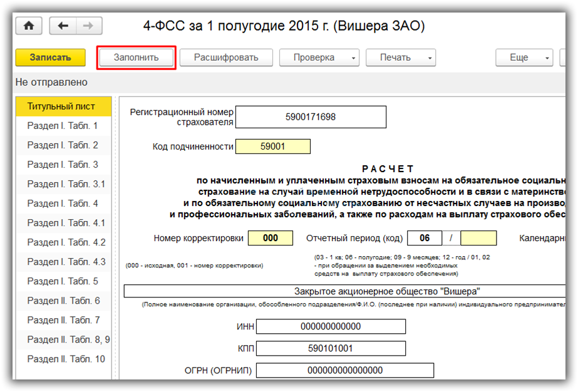Navigate forward with the right arrow
Screen dimensions: 578x392
(89, 26)
